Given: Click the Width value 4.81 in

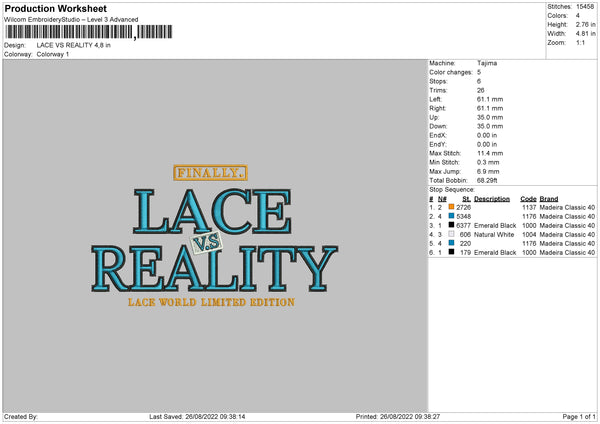Looking at the screenshot, I should (x=585, y=34).
